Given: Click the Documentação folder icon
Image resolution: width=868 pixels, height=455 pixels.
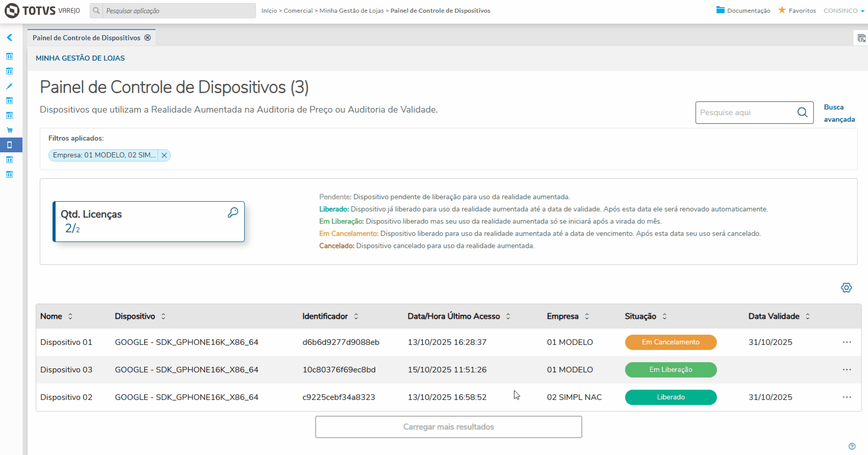Looking at the screenshot, I should 721,10.
